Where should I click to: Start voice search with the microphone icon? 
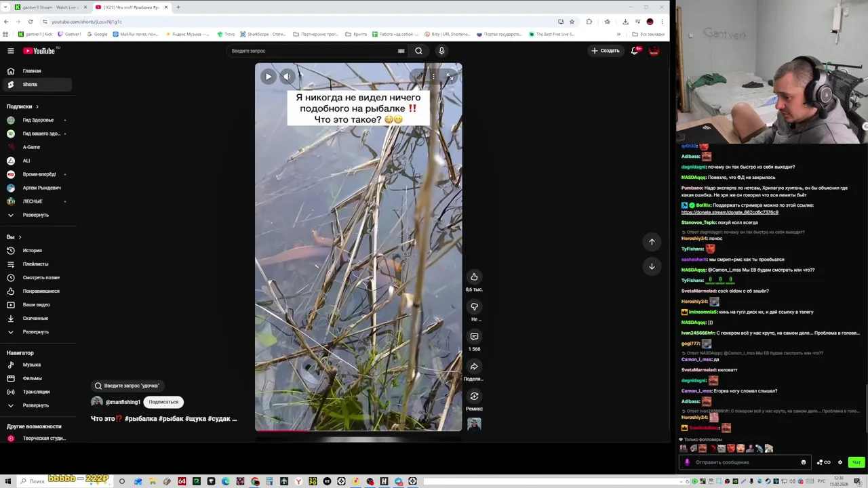coord(441,51)
